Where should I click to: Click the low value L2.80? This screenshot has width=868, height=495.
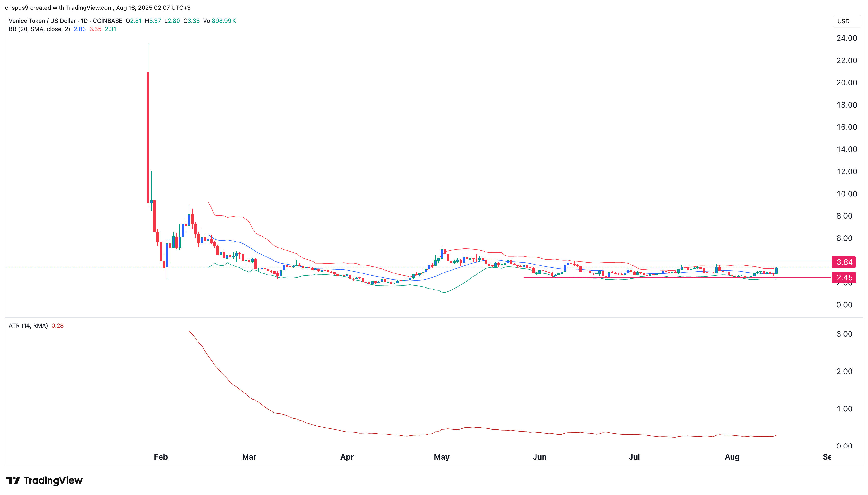click(x=172, y=21)
